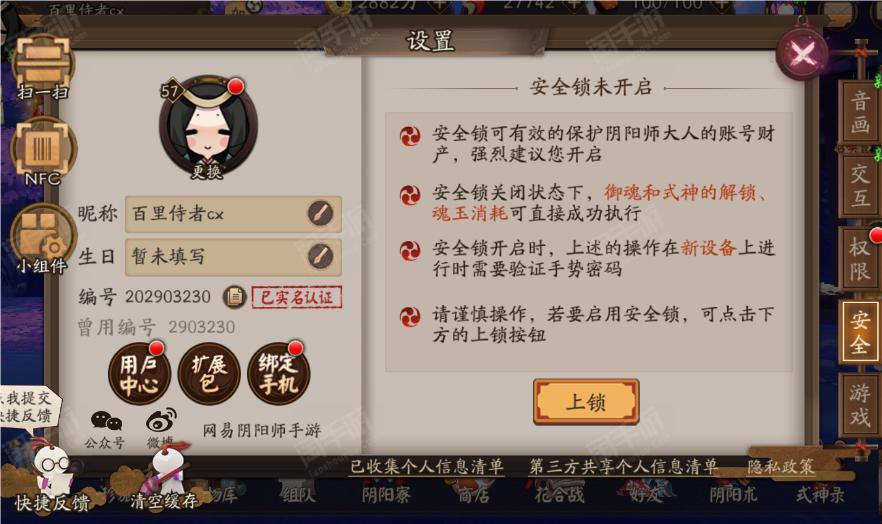Change avatar via 更换 portrait

coord(208,129)
